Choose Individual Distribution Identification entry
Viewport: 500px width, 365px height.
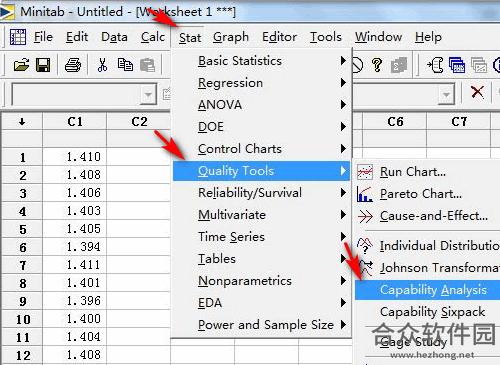(x=439, y=246)
